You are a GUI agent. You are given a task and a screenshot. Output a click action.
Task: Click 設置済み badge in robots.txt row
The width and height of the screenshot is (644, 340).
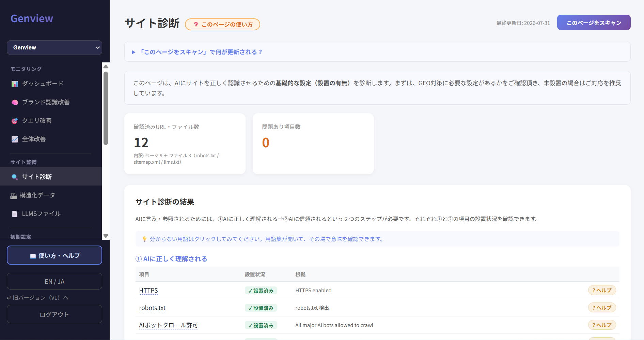click(261, 308)
